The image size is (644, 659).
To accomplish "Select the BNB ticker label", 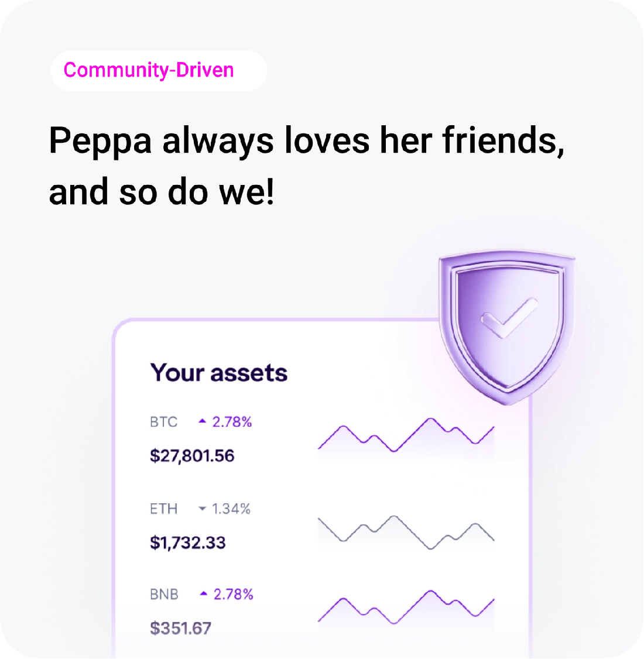I will click(165, 594).
